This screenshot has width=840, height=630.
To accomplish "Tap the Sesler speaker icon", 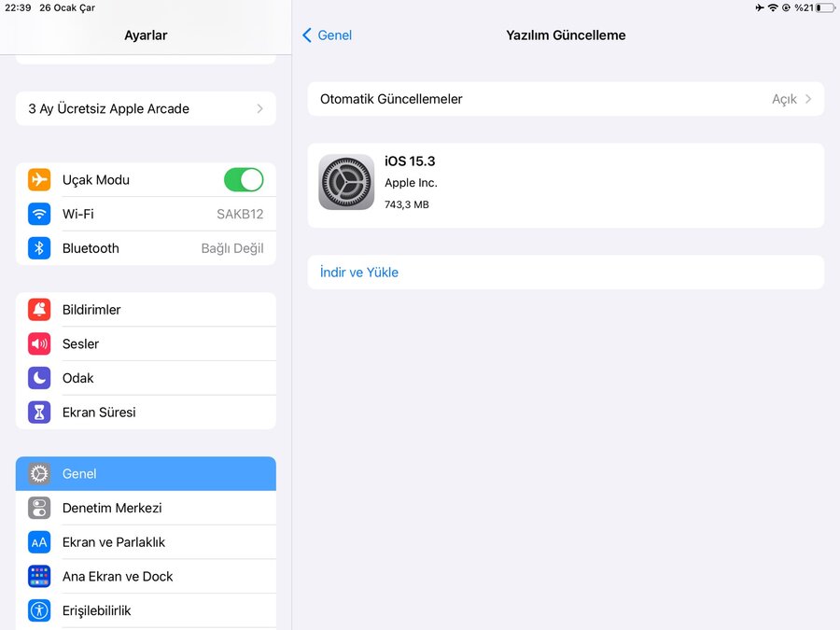I will tap(39, 343).
